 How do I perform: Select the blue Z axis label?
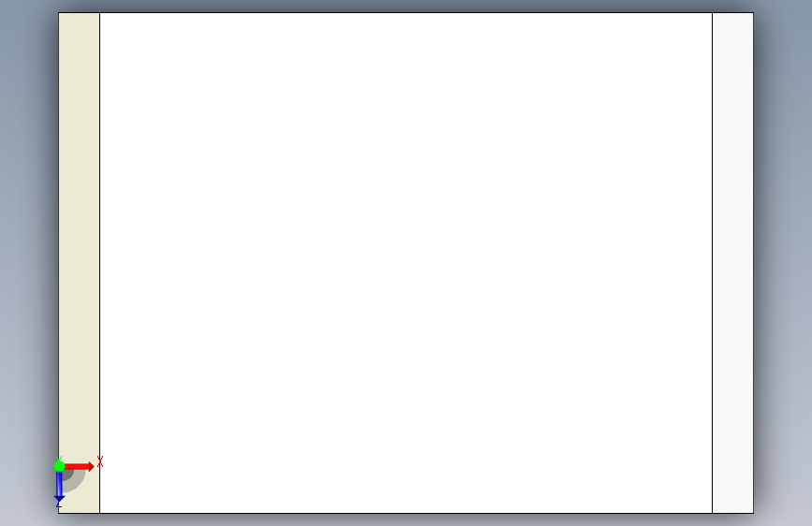point(58,504)
